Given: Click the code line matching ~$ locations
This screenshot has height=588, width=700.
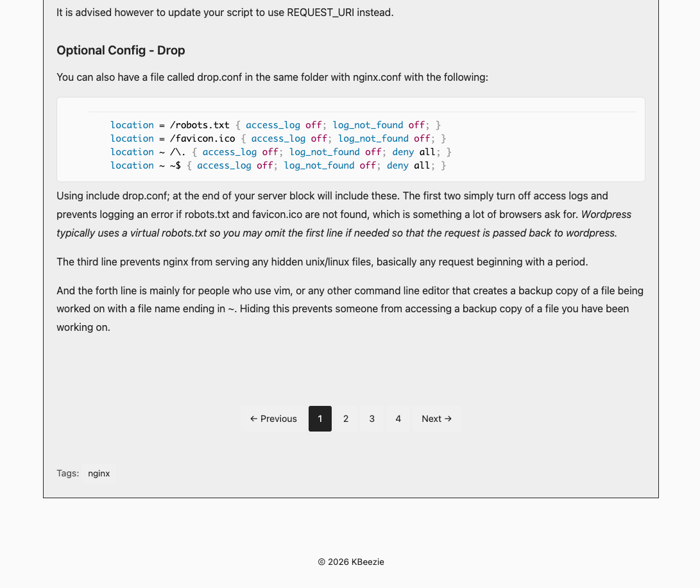Looking at the screenshot, I should pos(278,165).
